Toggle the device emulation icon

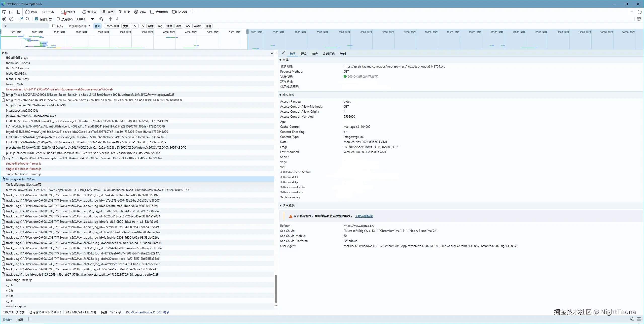[11, 12]
